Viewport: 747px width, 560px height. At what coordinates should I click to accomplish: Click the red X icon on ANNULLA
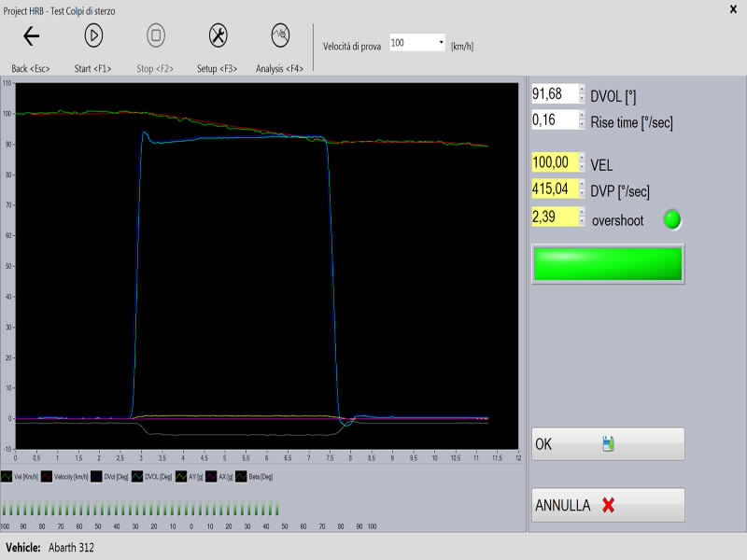coord(609,505)
